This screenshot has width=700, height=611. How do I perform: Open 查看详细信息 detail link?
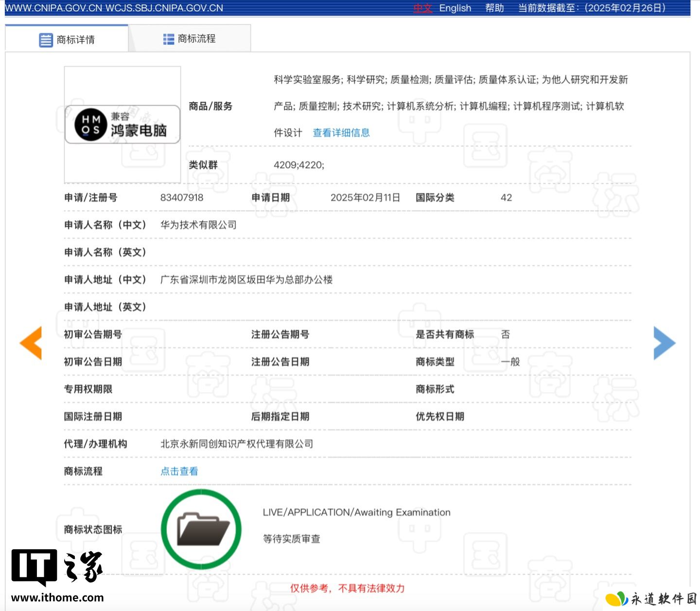click(341, 133)
